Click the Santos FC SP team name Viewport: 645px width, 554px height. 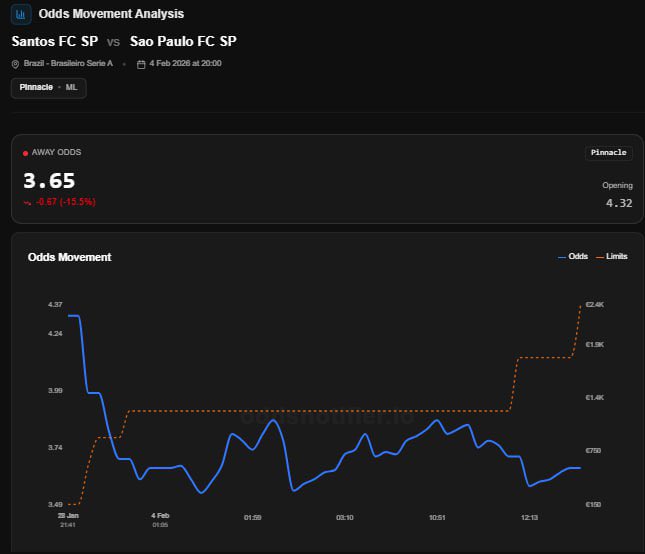pos(55,41)
